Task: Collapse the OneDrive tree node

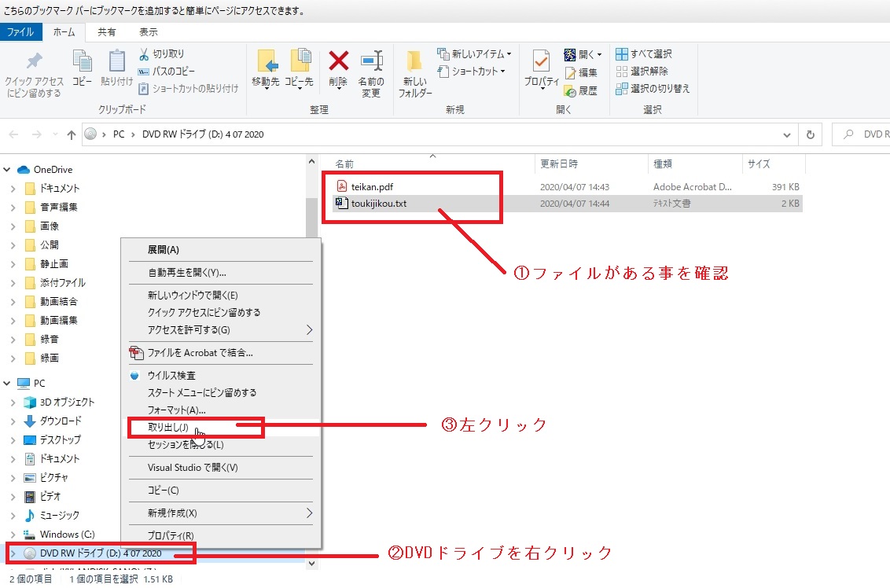Action: (x=8, y=169)
